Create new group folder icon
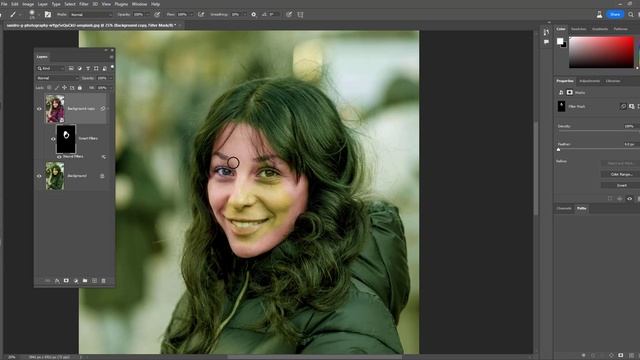The image size is (640, 360). [x=85, y=281]
